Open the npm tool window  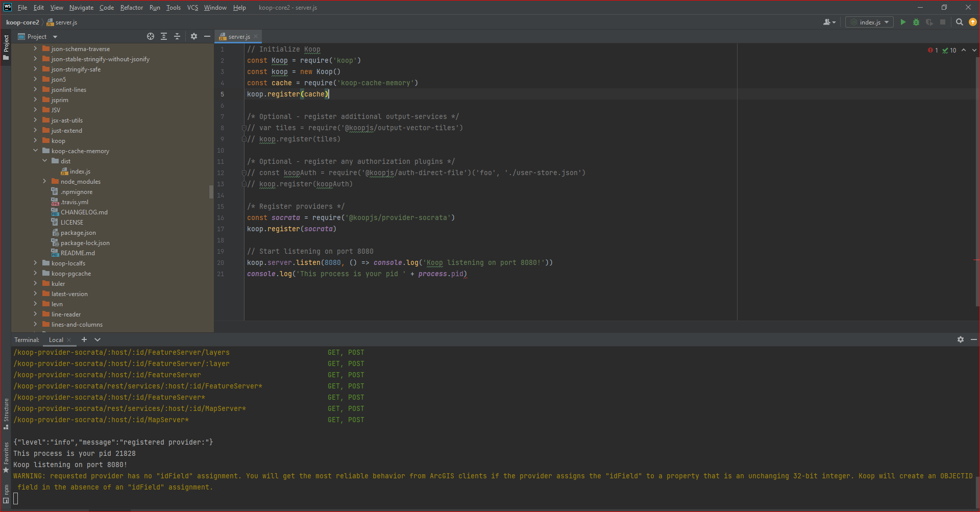(6, 494)
